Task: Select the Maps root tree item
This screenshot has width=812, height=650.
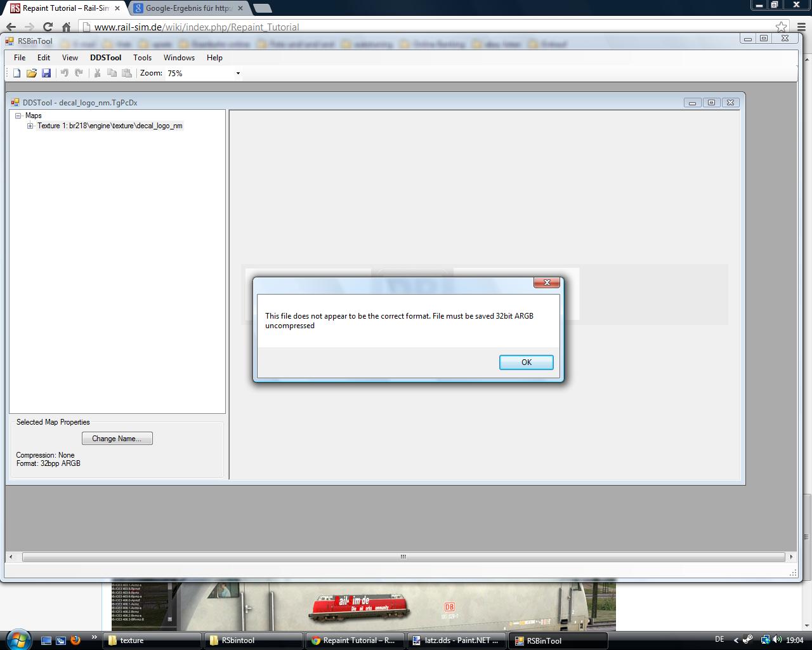Action: pyautogui.click(x=34, y=116)
